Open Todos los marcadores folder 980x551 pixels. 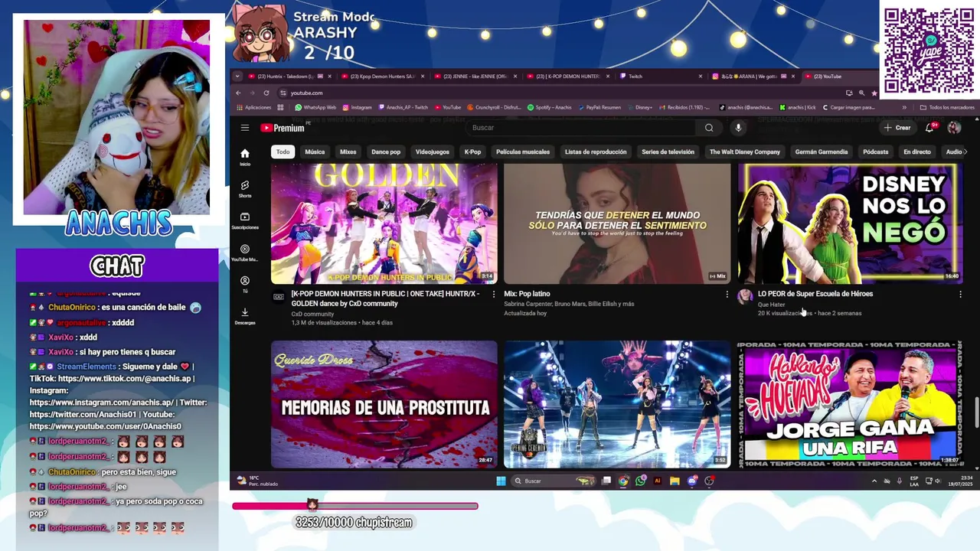(x=947, y=107)
